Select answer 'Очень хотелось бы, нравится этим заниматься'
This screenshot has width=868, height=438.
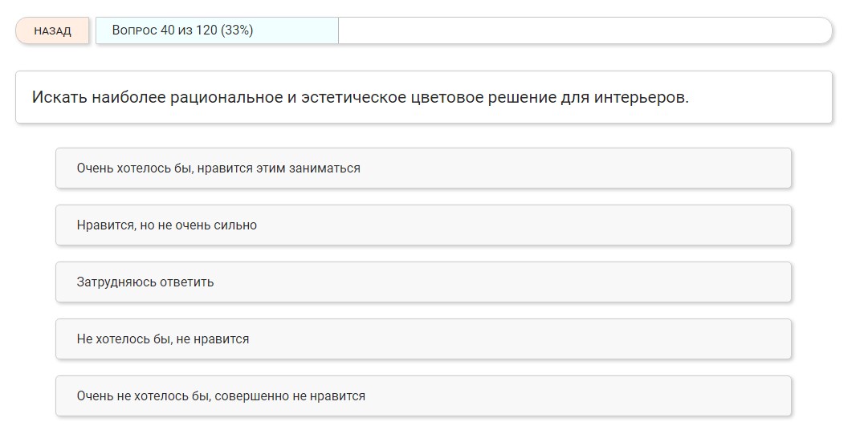pos(423,168)
